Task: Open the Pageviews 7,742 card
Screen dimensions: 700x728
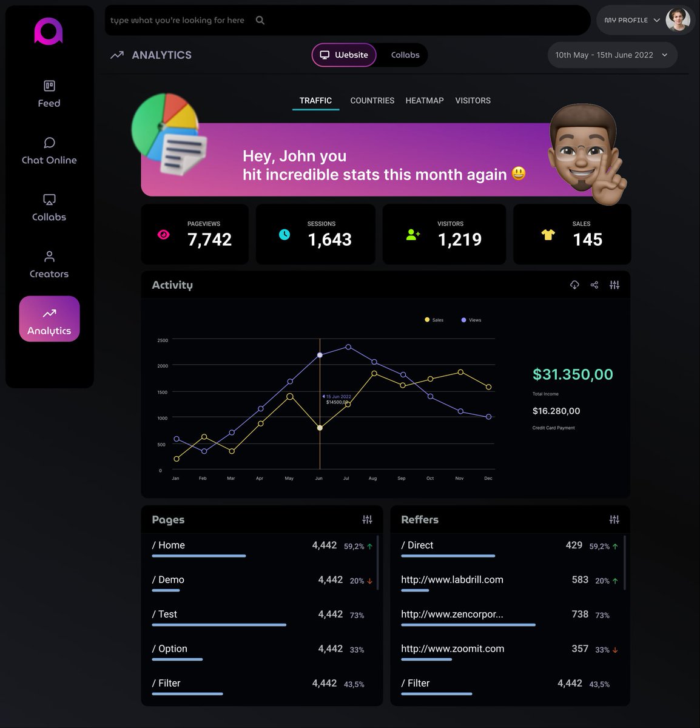Action: (x=195, y=234)
